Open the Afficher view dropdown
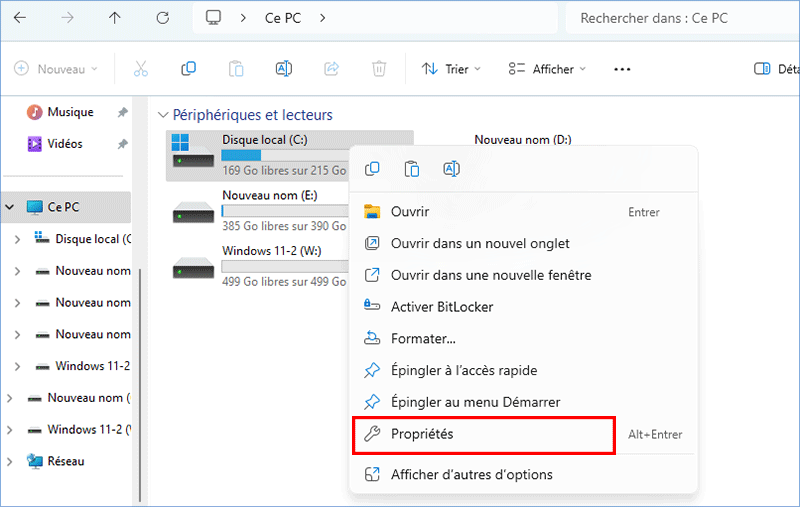 [x=547, y=69]
